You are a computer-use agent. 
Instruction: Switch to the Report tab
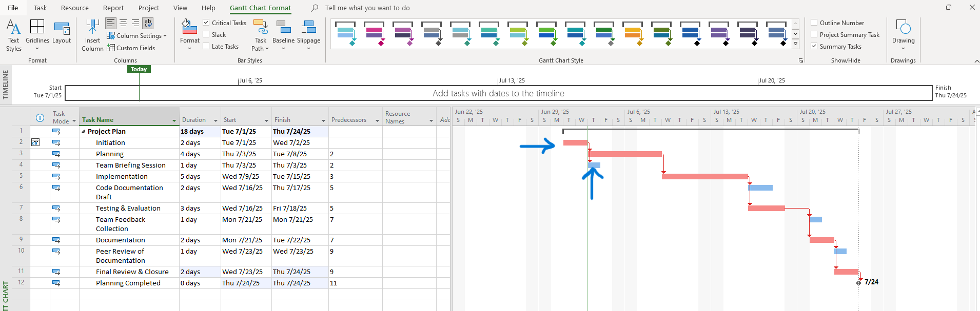pyautogui.click(x=113, y=8)
